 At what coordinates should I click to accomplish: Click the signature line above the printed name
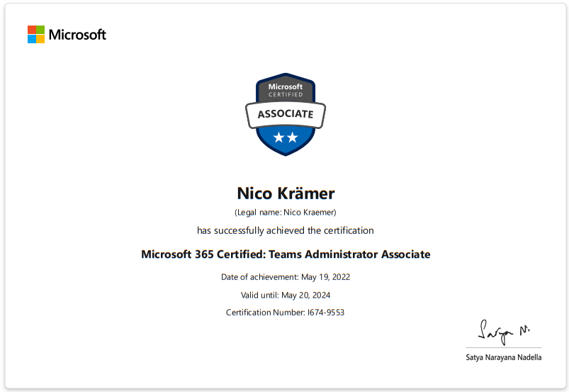tap(504, 348)
